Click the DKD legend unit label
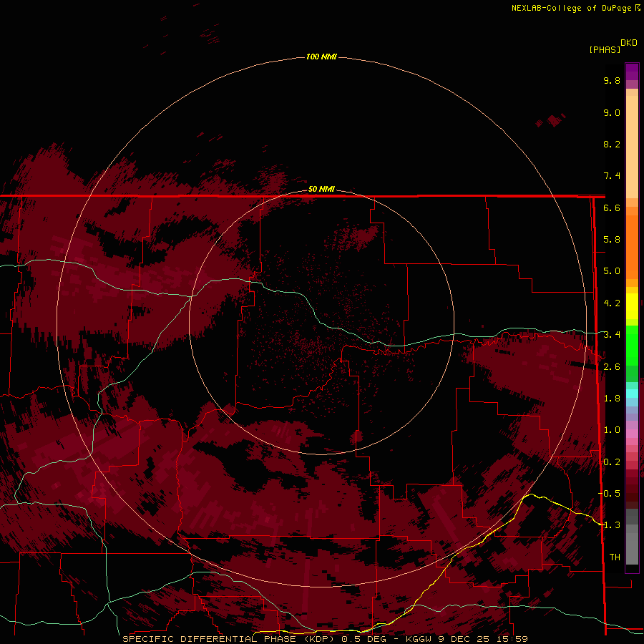Image resolution: width=644 pixels, height=644 pixels. 629,43
